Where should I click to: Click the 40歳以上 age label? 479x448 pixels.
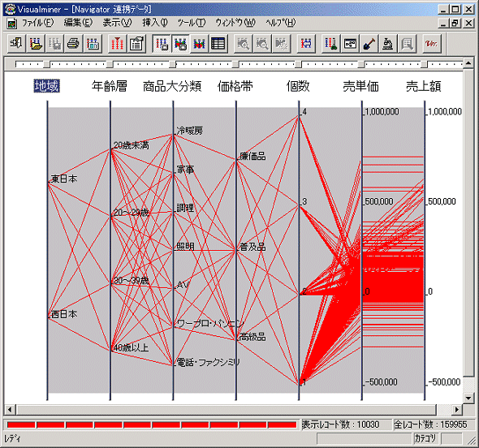tap(131, 347)
